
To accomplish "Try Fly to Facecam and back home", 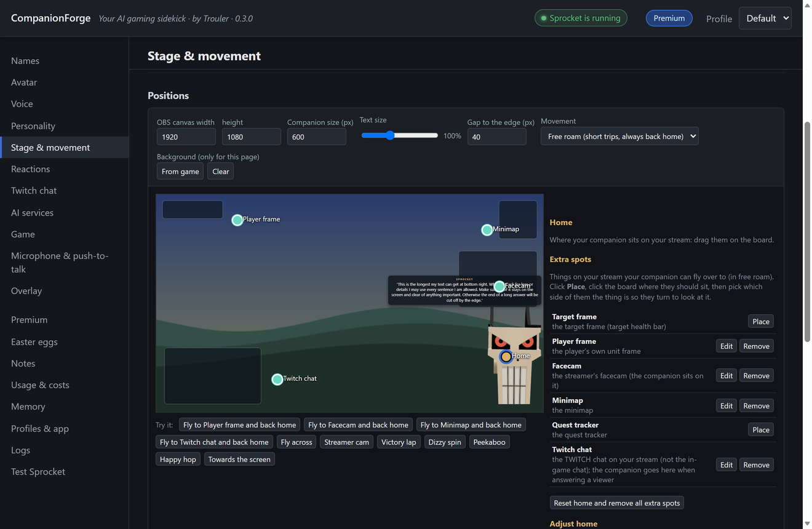I will click(x=358, y=425).
